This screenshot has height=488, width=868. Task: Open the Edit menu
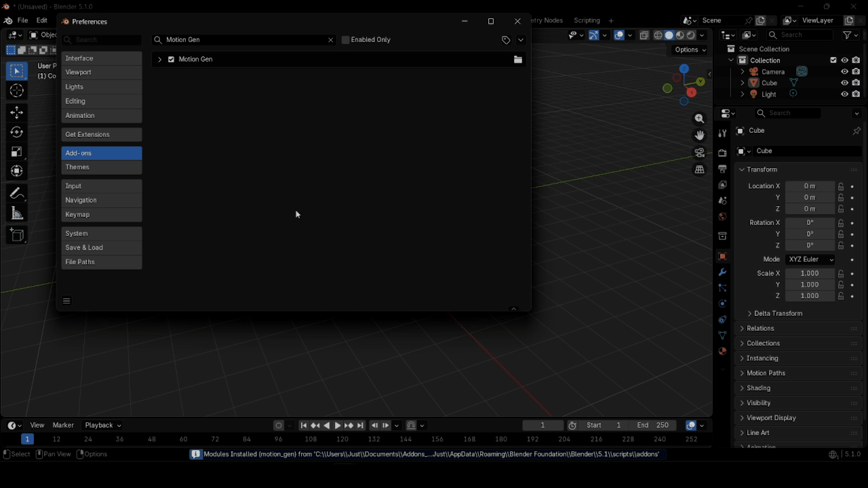point(42,21)
